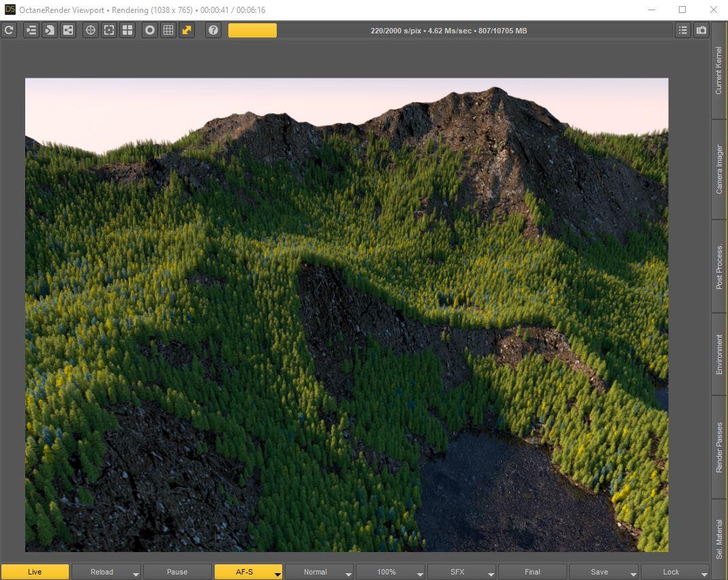This screenshot has height=580, width=728.
Task: Click the yellow render progress bar
Action: (x=252, y=31)
